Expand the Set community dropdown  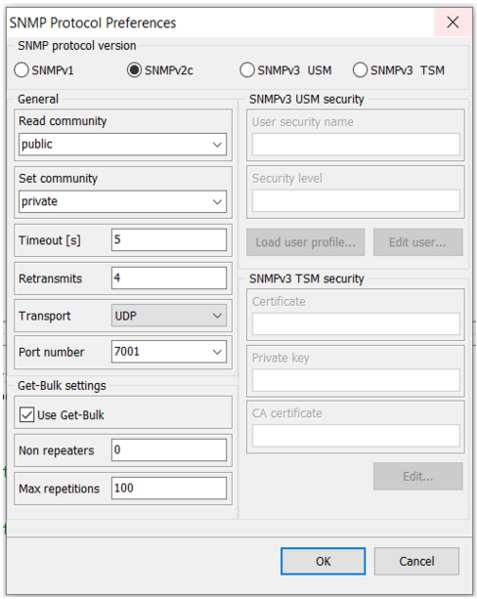coord(217,202)
